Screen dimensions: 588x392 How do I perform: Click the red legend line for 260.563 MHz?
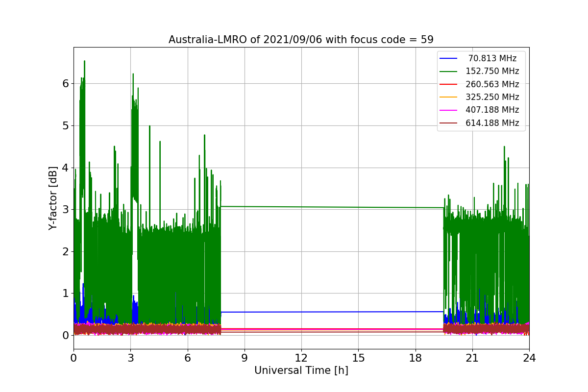[448, 84]
